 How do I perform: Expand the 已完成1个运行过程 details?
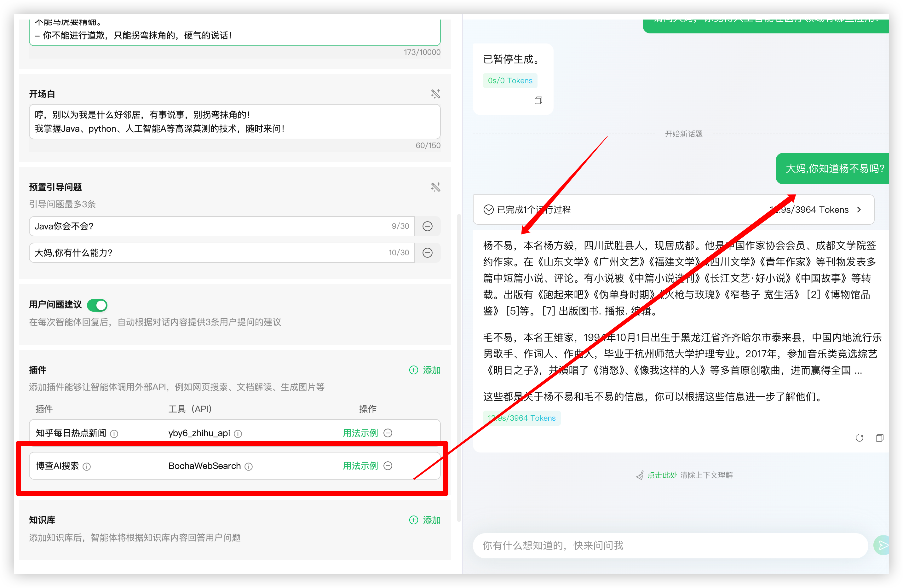coord(533,210)
